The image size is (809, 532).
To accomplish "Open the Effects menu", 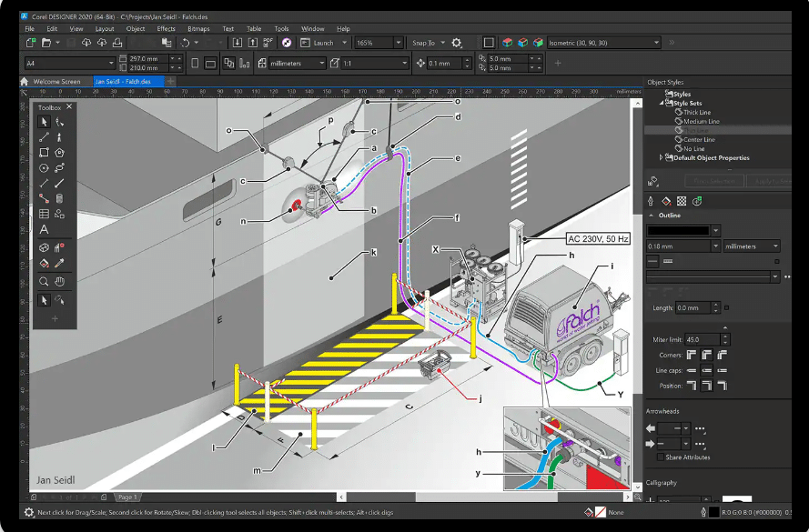I will [x=167, y=29].
